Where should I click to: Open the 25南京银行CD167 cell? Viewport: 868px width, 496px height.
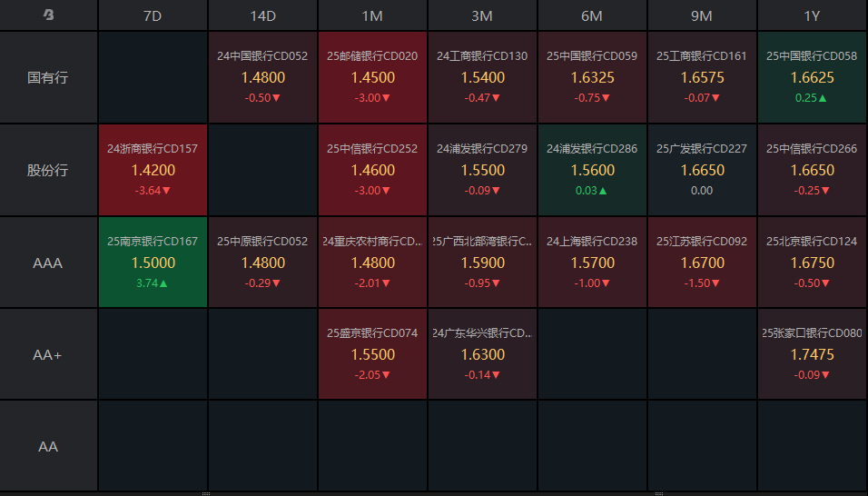(x=153, y=262)
